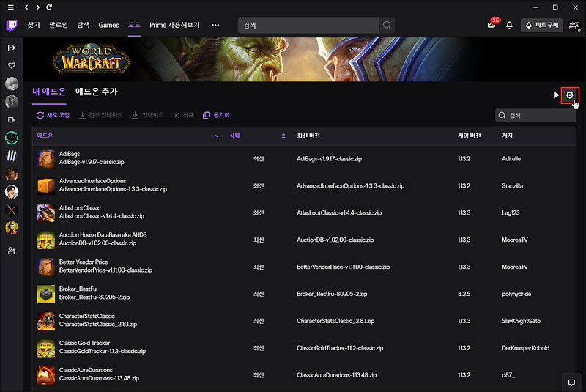Image resolution: width=586 pixels, height=392 pixels.
Task: Click the top search input field
Action: click(x=308, y=26)
